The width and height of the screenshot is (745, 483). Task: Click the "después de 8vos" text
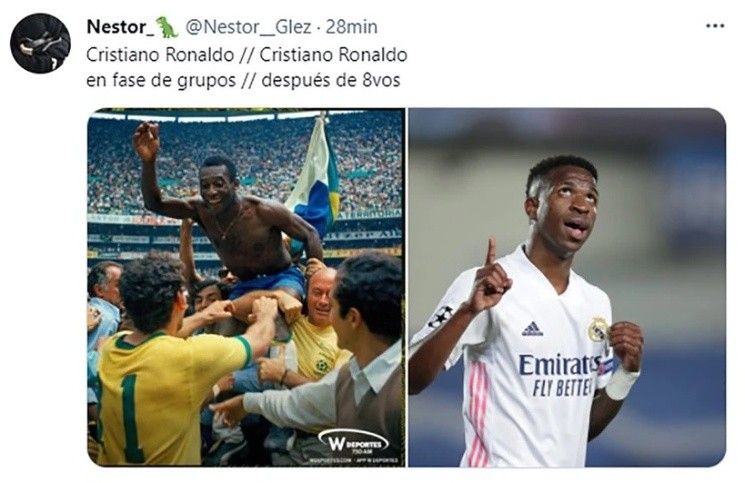click(x=331, y=80)
